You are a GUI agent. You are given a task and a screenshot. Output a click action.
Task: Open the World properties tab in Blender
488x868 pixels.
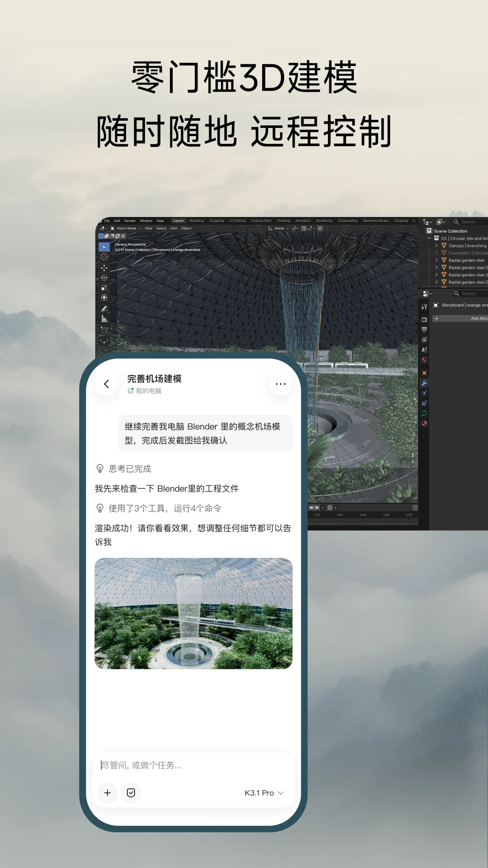point(424,360)
